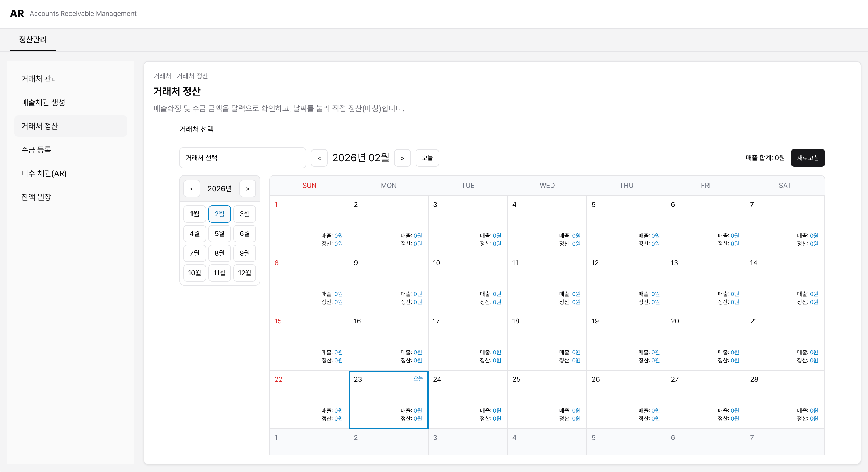
Task: Click the 새로고침 button
Action: 807,158
